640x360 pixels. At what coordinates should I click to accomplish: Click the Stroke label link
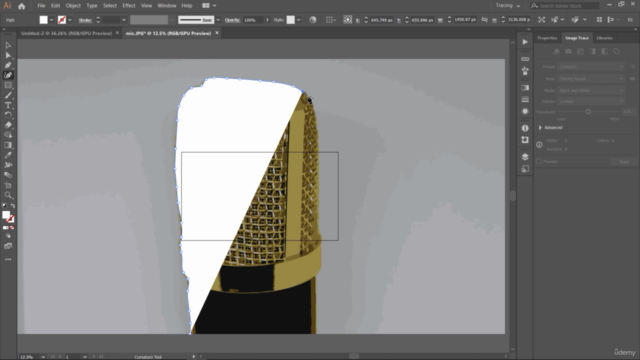pyautogui.click(x=85, y=20)
